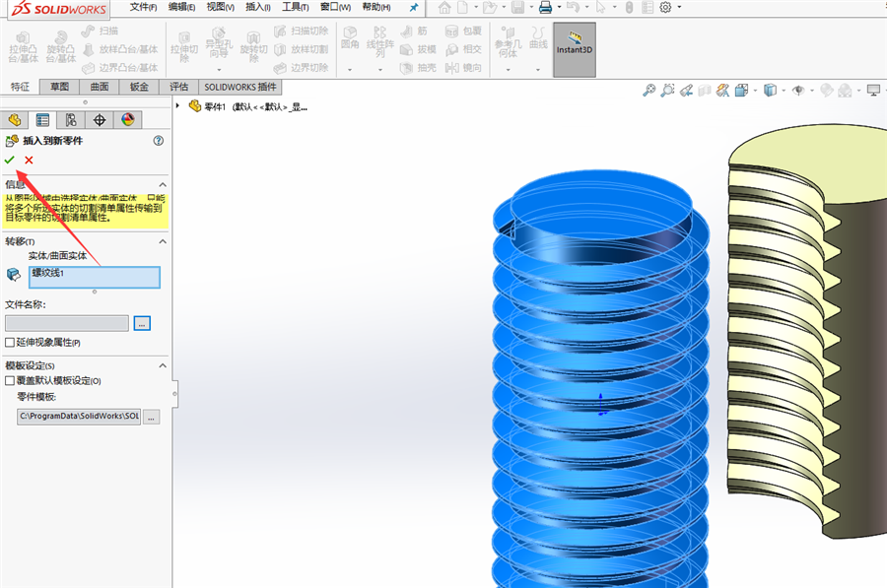
Task: Open the 帮助 menu
Action: tap(376, 7)
